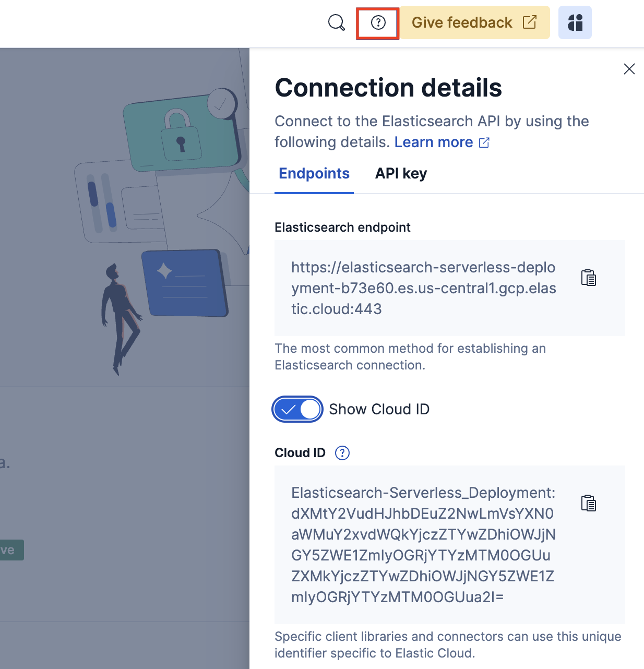Click the external link icon in Give feedback
The height and width of the screenshot is (669, 644).
pyautogui.click(x=530, y=22)
